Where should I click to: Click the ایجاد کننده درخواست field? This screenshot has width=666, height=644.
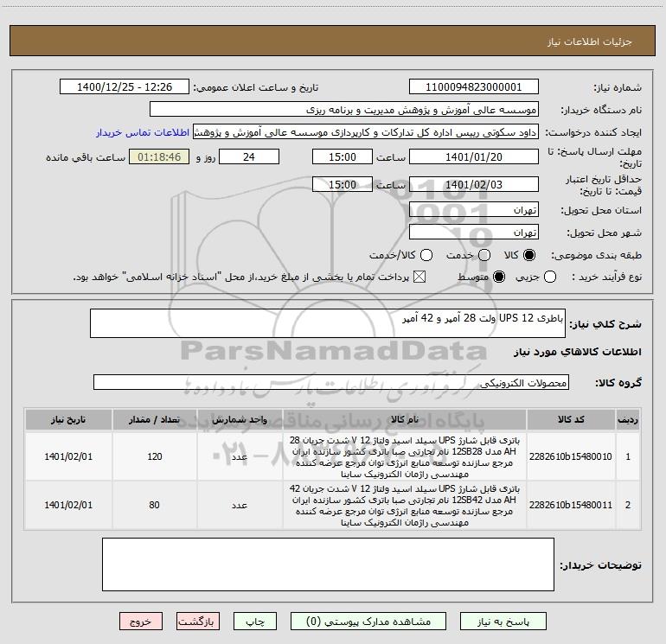pos(366,132)
